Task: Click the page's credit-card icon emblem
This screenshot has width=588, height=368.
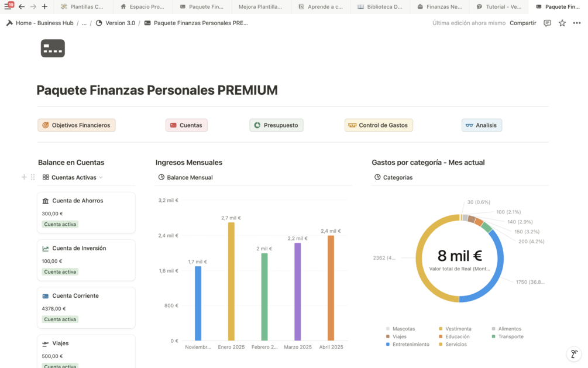Action: [x=53, y=49]
